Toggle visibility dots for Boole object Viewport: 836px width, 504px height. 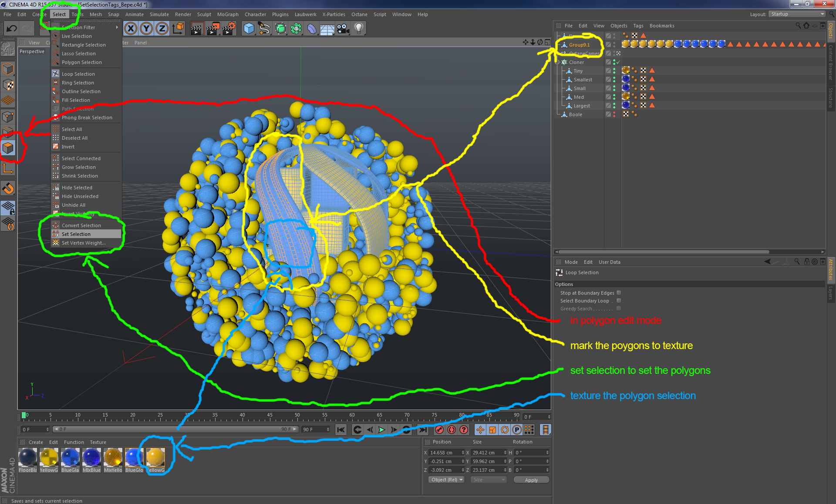coord(614,114)
